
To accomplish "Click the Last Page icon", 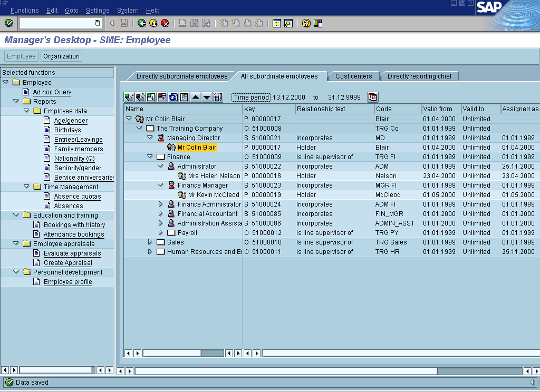I will (259, 23).
